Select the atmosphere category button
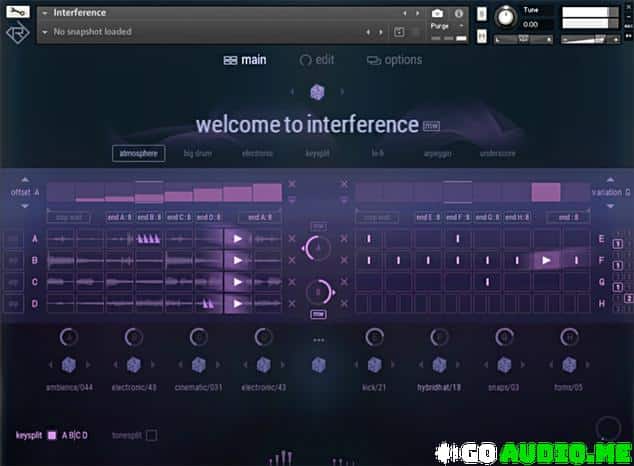 click(x=138, y=154)
